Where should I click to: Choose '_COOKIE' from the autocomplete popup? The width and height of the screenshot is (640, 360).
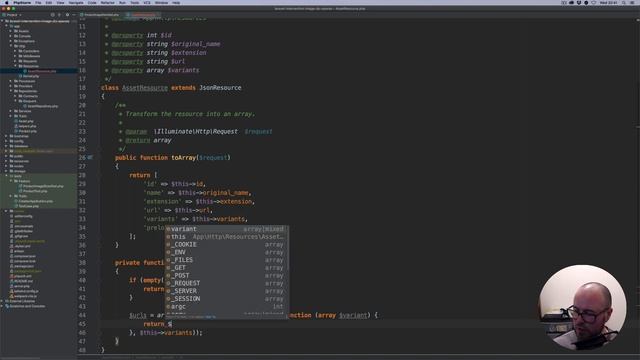(227, 244)
